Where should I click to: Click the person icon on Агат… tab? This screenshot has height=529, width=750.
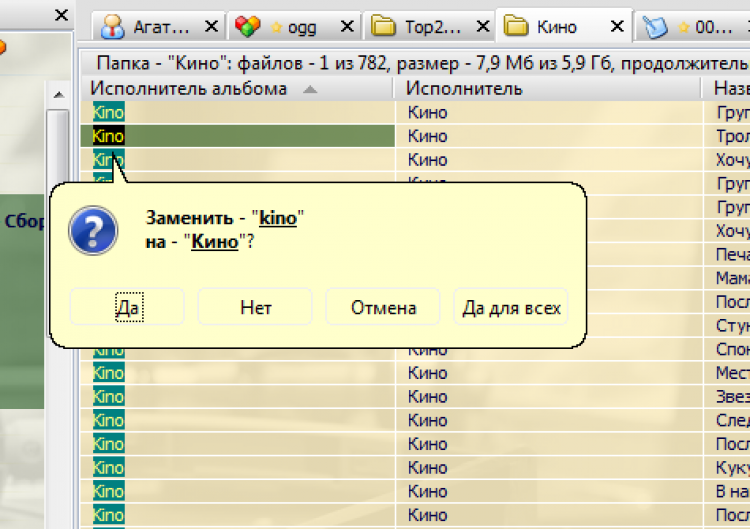pyautogui.click(x=112, y=26)
